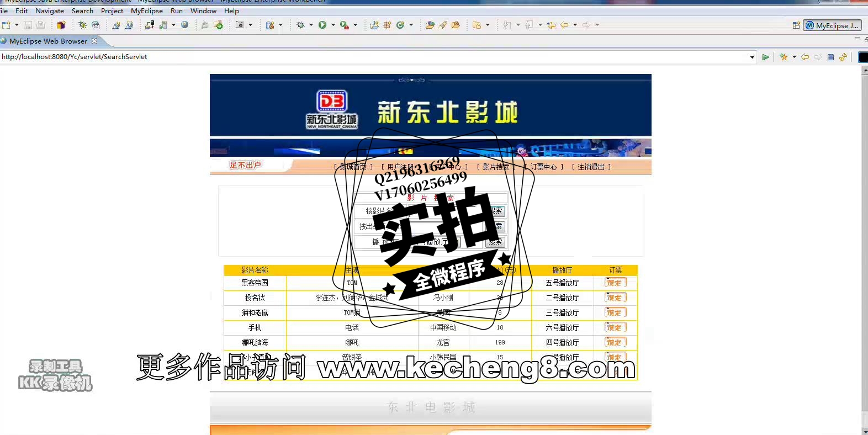Open the MyEclipse web browser globe icon in the toolbar
The height and width of the screenshot is (435, 868).
point(185,25)
